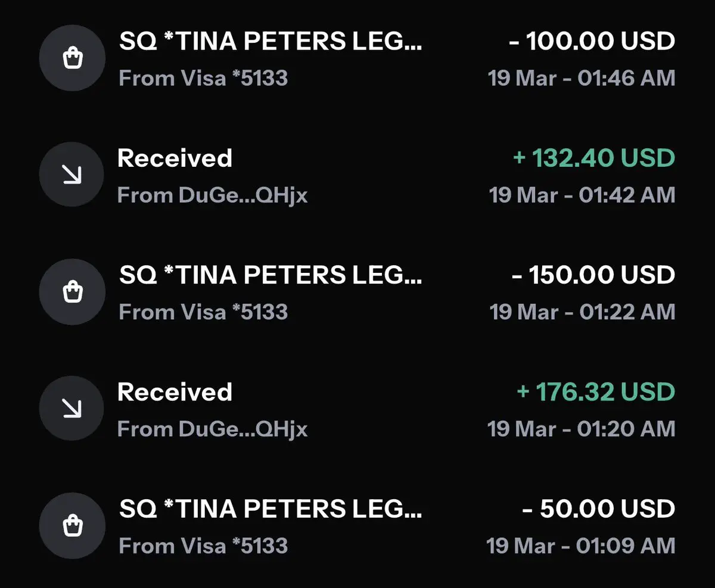Click the 19 Mar - 01:09 AM timestamp

pos(581,546)
